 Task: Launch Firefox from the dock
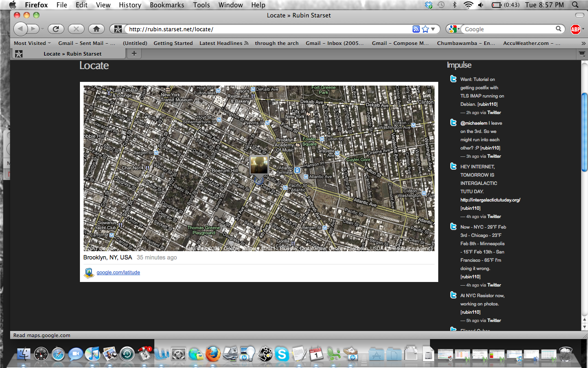tap(213, 354)
